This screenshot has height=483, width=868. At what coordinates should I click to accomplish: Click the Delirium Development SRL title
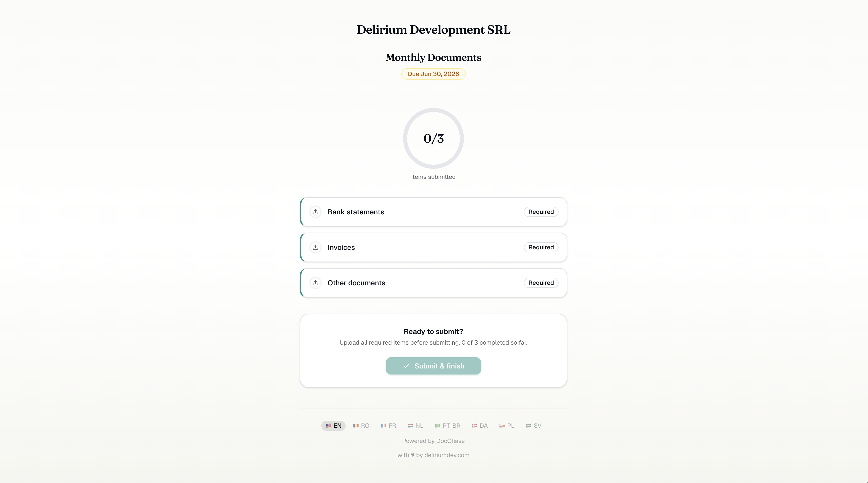(433, 30)
